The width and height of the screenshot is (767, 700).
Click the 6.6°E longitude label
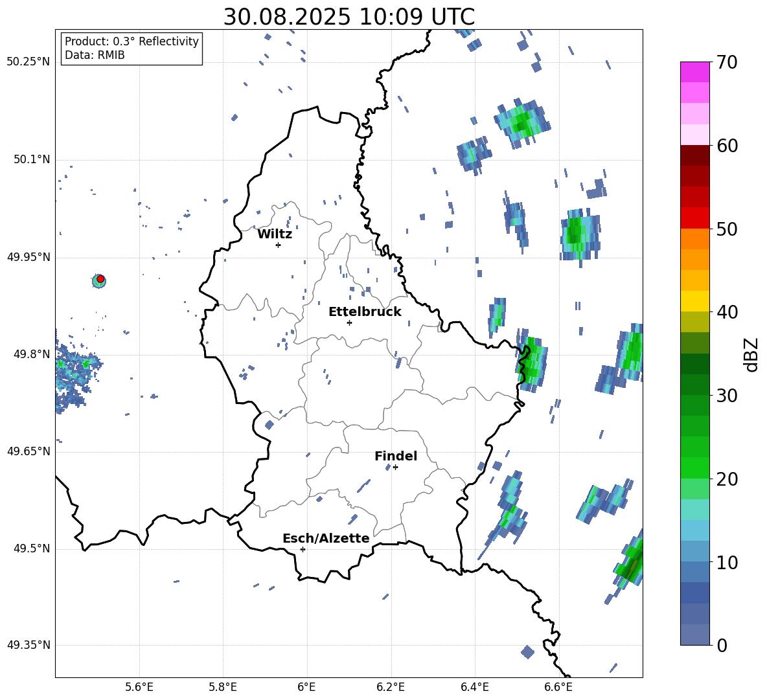pyautogui.click(x=558, y=687)
